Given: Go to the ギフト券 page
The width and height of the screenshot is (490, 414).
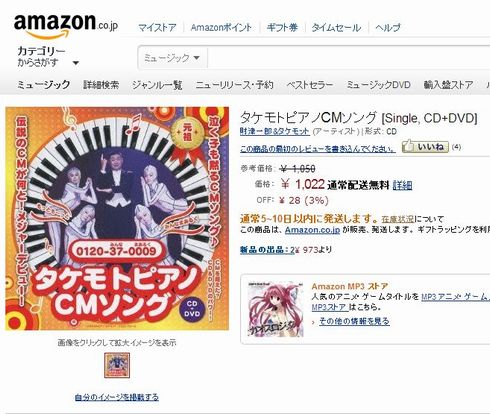Looking at the screenshot, I should [282, 28].
